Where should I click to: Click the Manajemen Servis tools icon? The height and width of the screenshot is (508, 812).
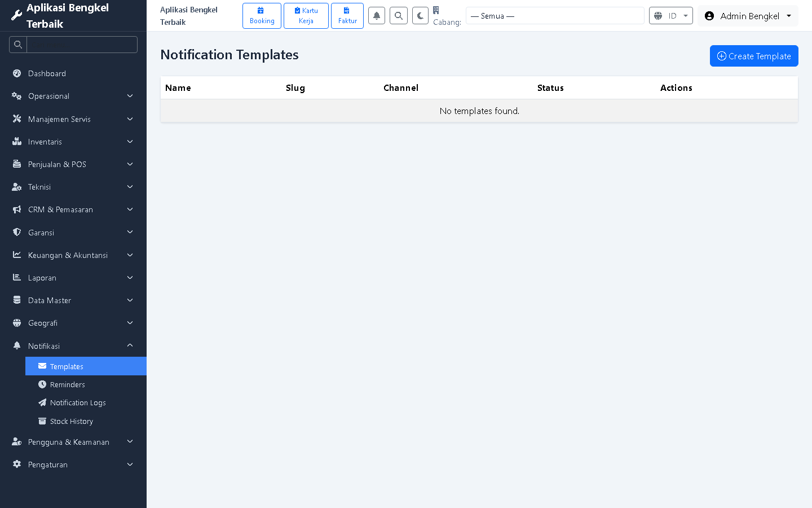[17, 119]
